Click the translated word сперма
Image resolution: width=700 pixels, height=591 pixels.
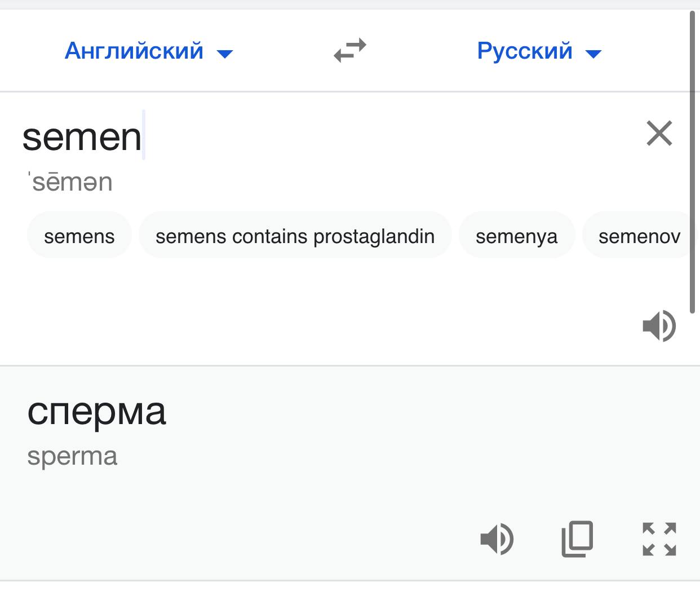(96, 411)
